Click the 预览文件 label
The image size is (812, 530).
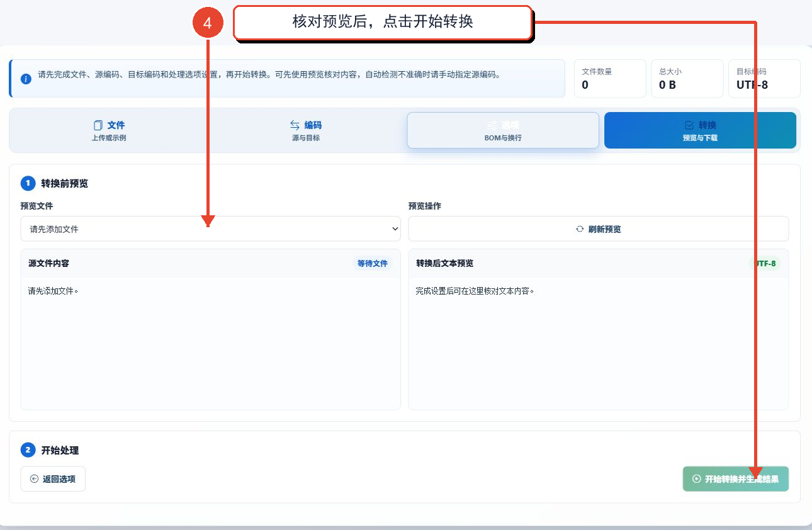coord(37,206)
